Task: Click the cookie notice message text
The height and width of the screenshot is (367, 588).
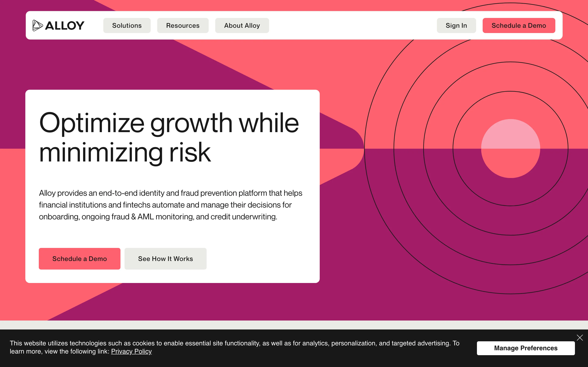Action: pos(233,344)
